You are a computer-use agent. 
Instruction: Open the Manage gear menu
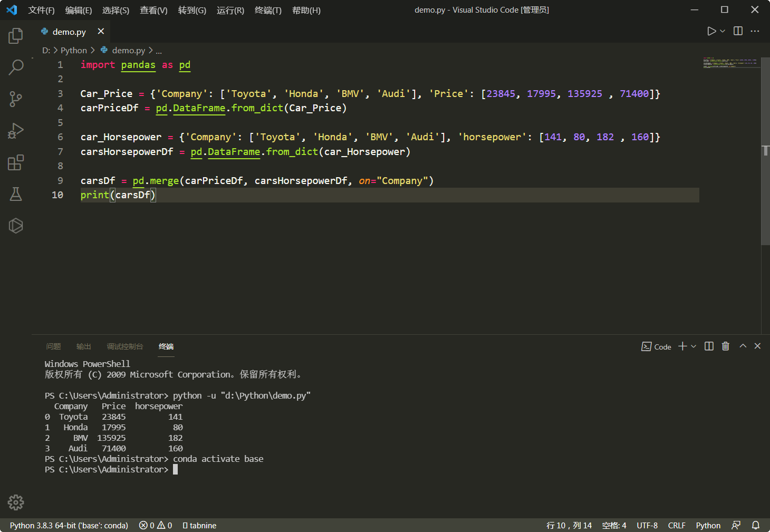coord(15,502)
